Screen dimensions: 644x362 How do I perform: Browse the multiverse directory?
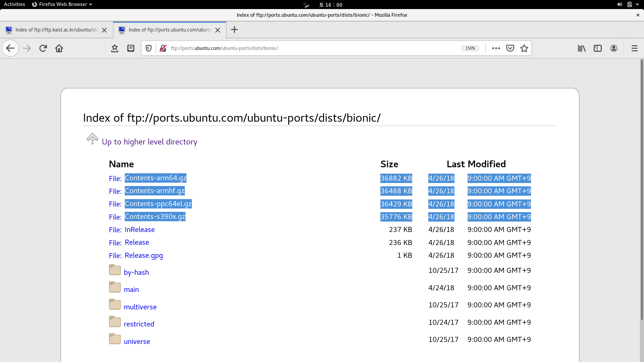(140, 307)
